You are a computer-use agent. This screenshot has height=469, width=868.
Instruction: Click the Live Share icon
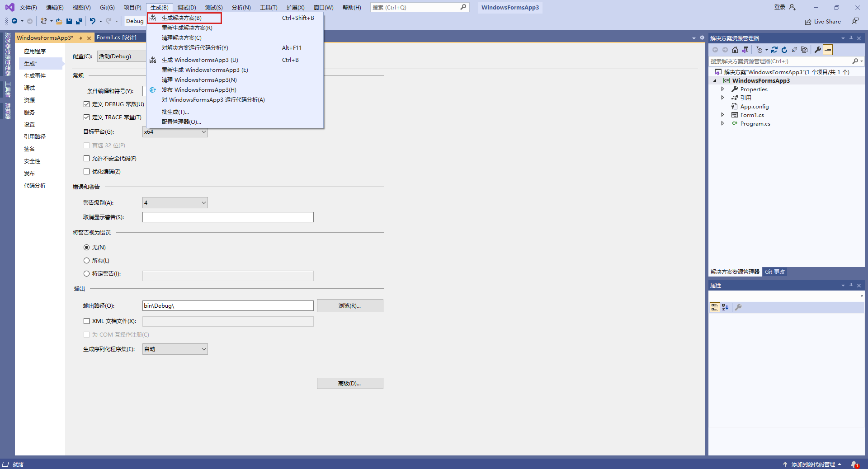[808, 22]
